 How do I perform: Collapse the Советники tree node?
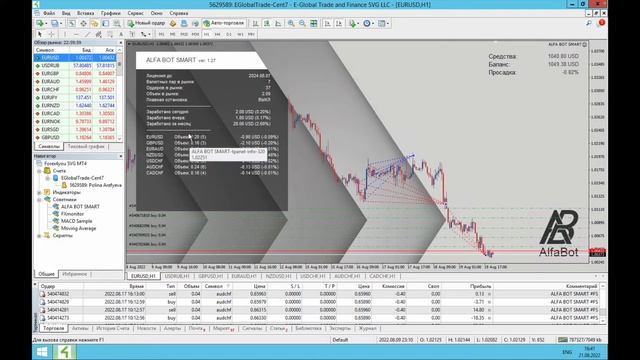[39, 200]
